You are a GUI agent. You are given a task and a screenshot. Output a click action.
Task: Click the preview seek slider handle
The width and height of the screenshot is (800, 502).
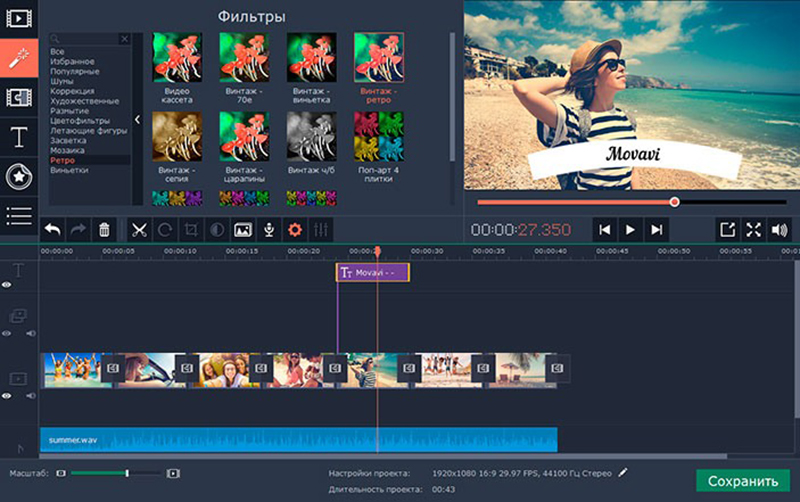point(674,202)
